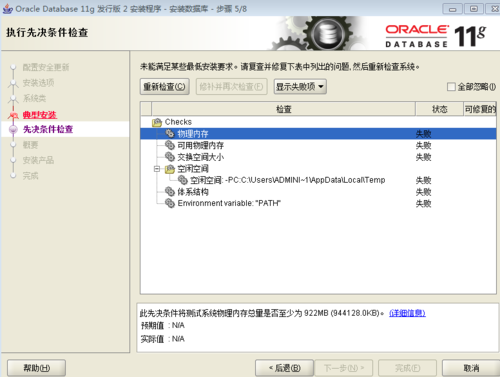Click folder icon beside 空闲空间

click(x=170, y=169)
